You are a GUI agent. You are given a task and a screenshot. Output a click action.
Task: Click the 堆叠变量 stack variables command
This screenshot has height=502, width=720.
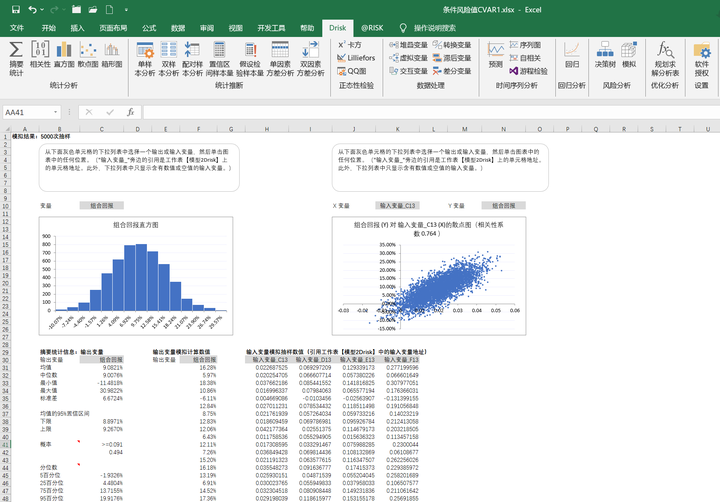pyautogui.click(x=408, y=45)
